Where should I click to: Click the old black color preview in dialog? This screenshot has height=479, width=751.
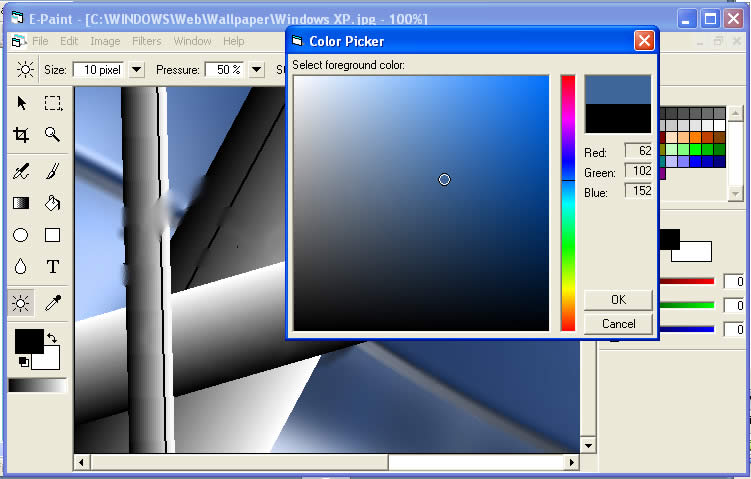coord(618,118)
